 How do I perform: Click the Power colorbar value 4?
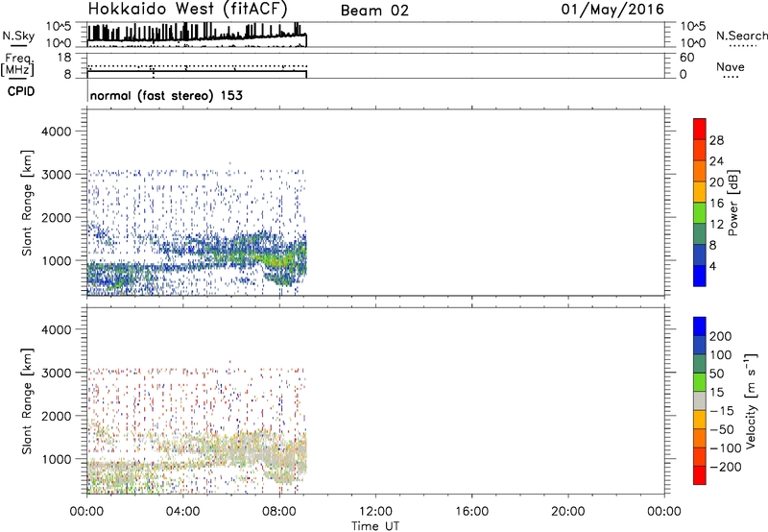coord(713,266)
